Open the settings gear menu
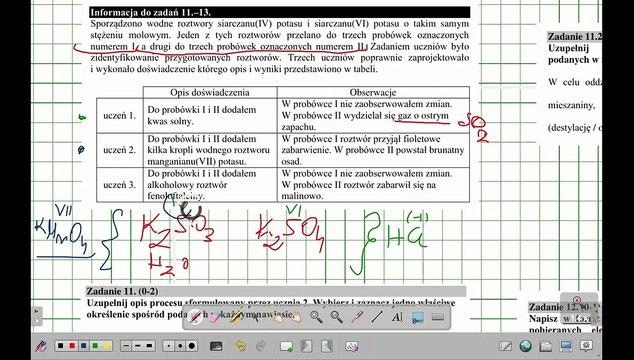This screenshot has height=360, width=634. [586, 346]
